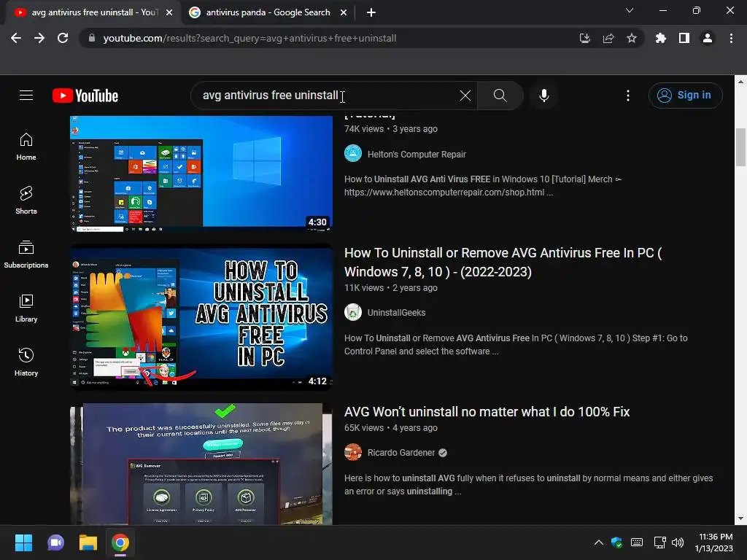This screenshot has width=747, height=560.
Task: Open Subscriptions from the sidebar
Action: click(x=26, y=254)
